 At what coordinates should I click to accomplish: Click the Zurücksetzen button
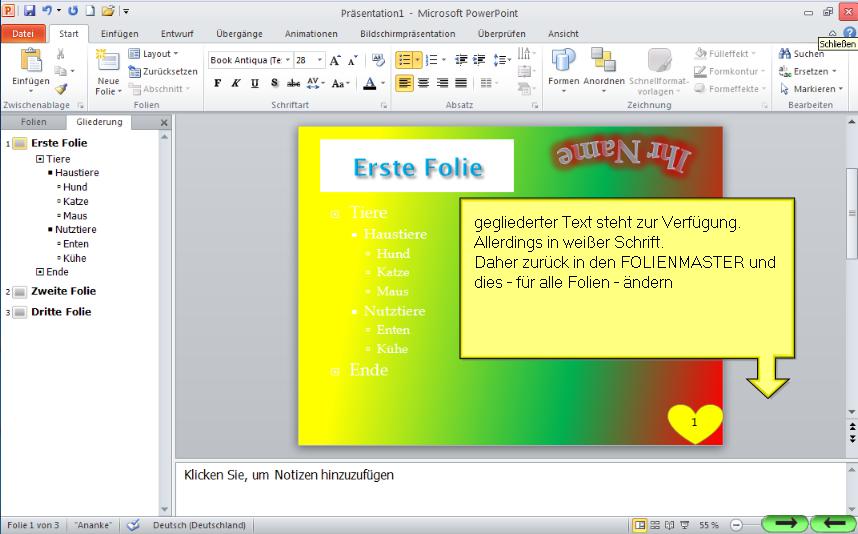(163, 71)
